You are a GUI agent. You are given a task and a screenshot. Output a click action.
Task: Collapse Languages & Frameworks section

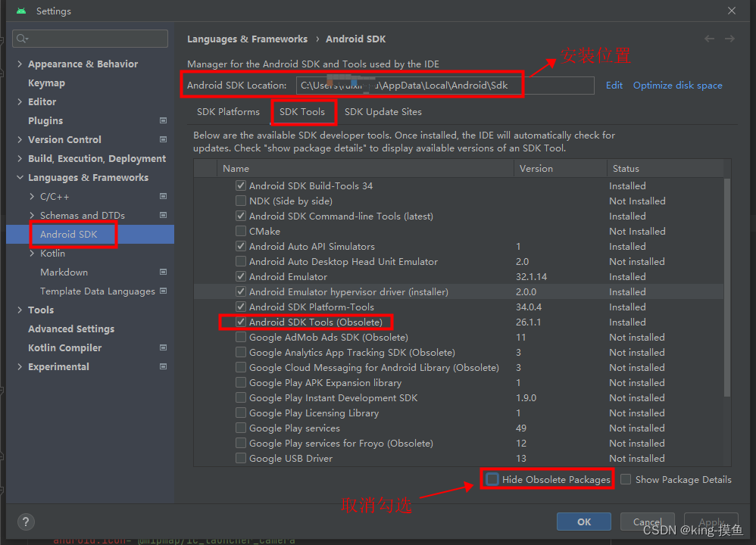(x=20, y=177)
